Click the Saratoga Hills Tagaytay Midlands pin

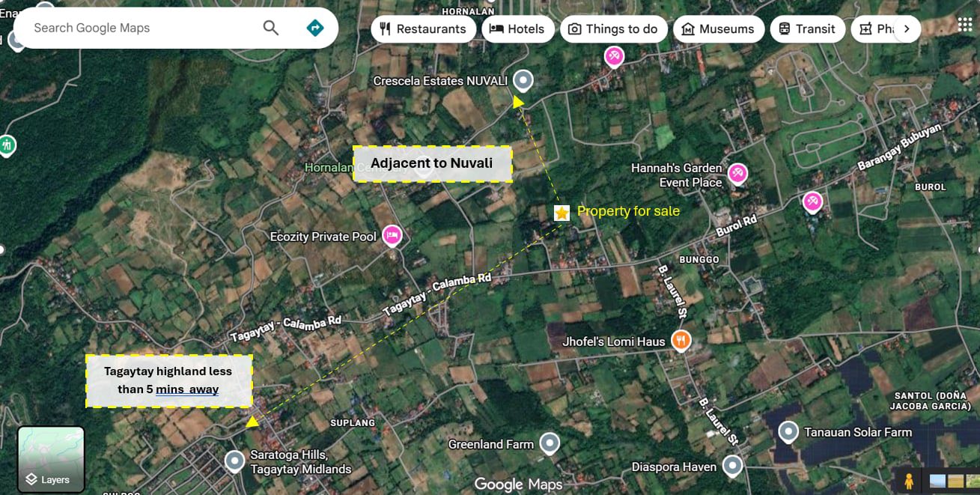(235, 461)
